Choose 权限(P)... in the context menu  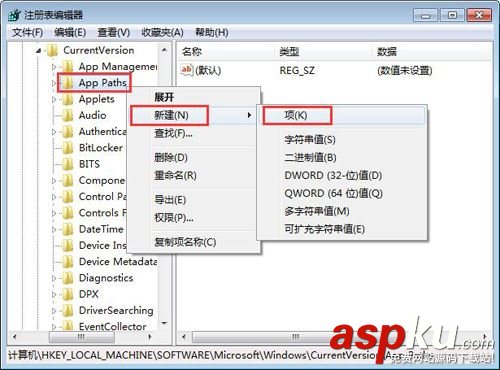click(193, 218)
